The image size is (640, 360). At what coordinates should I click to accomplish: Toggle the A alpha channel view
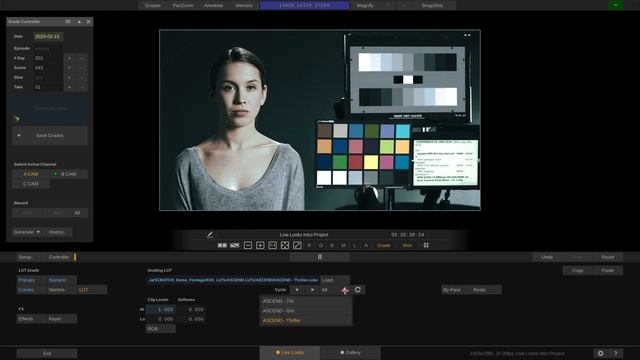click(366, 245)
